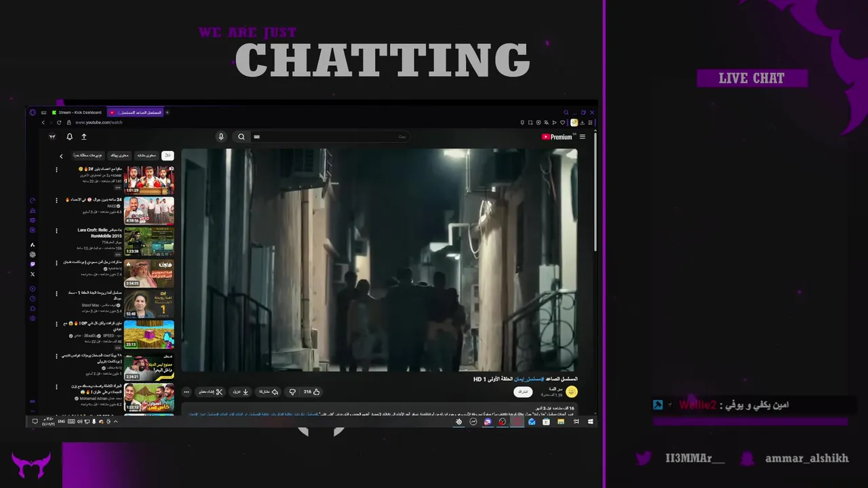
Task: Open more actions ellipsis under video
Action: 186,392
